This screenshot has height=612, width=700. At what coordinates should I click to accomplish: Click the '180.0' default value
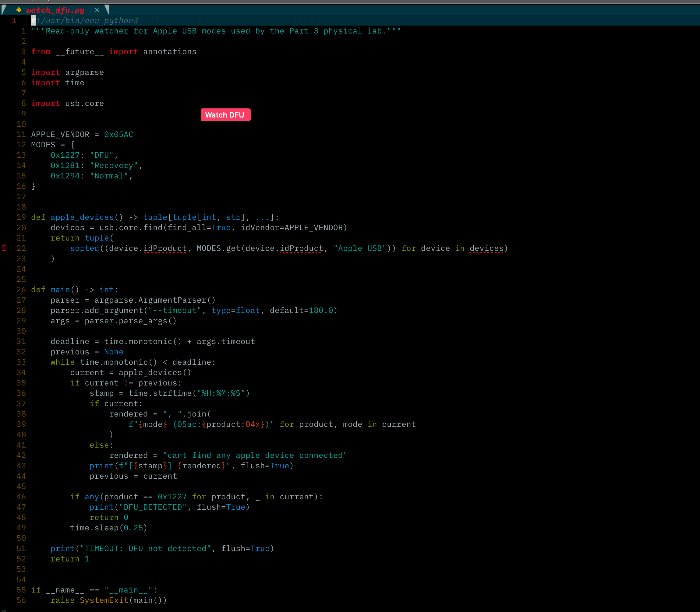[321, 311]
